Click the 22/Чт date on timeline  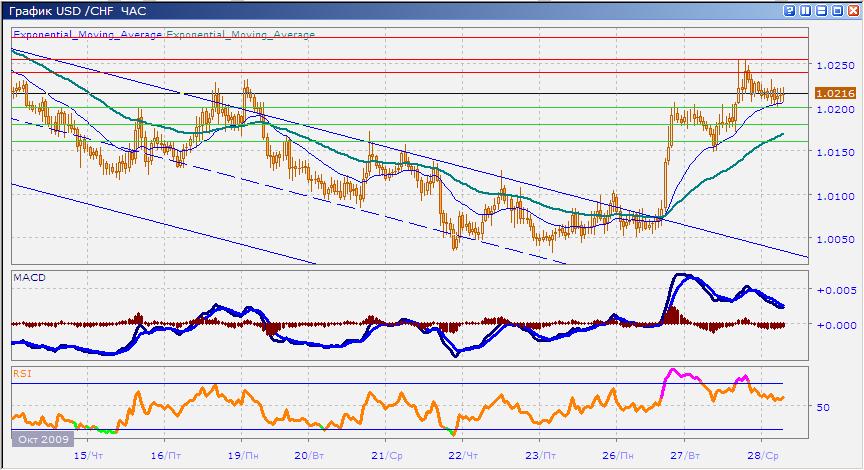[461, 455]
